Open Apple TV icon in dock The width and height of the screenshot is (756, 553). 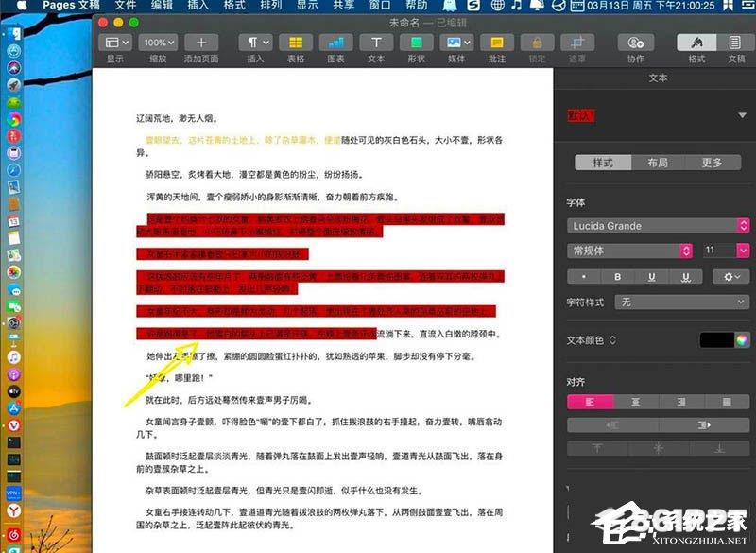(x=14, y=391)
